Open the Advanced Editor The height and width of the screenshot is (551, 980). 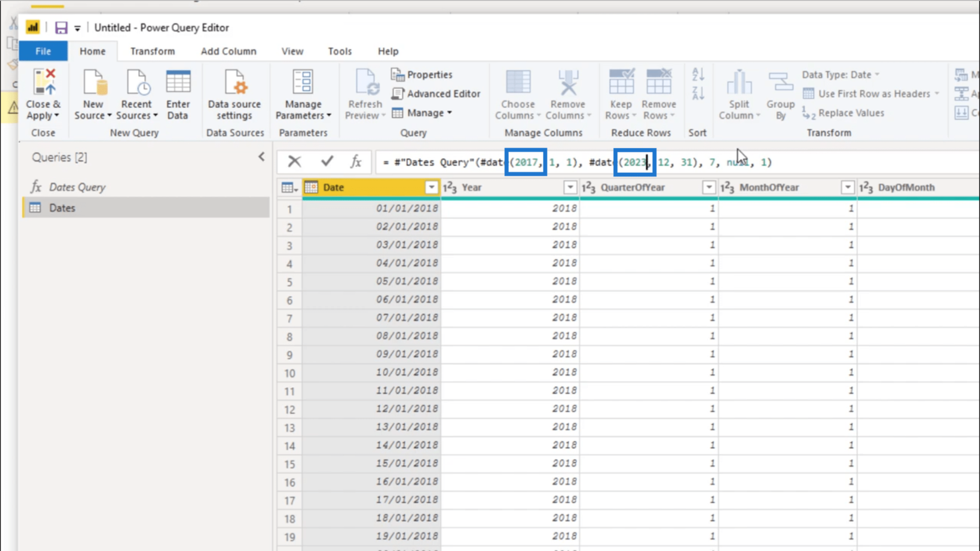click(x=436, y=93)
